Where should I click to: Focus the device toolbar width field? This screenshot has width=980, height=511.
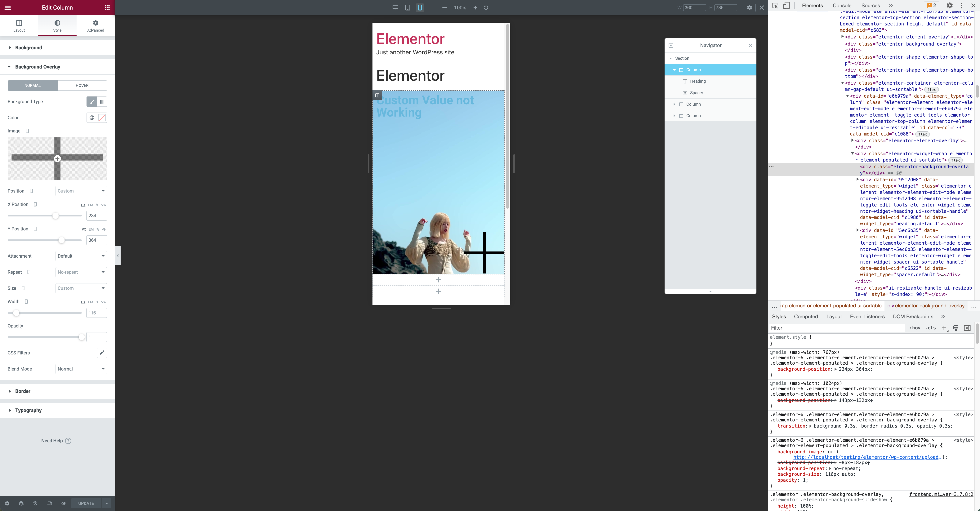pyautogui.click(x=694, y=8)
